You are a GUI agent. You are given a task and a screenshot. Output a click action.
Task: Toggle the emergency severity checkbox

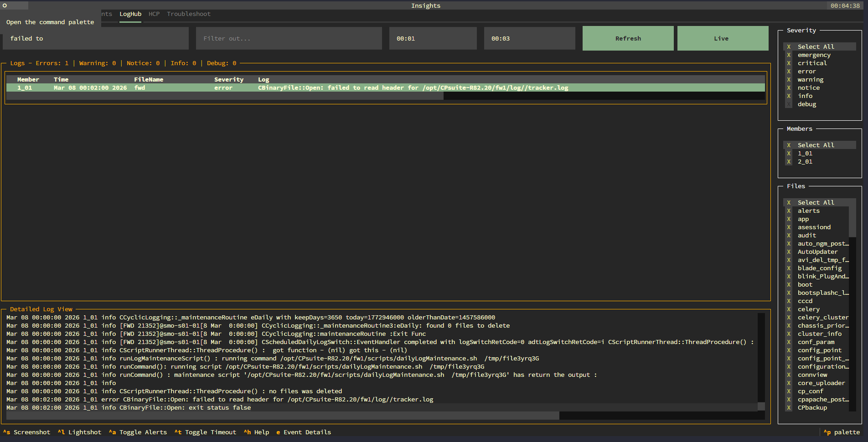789,55
